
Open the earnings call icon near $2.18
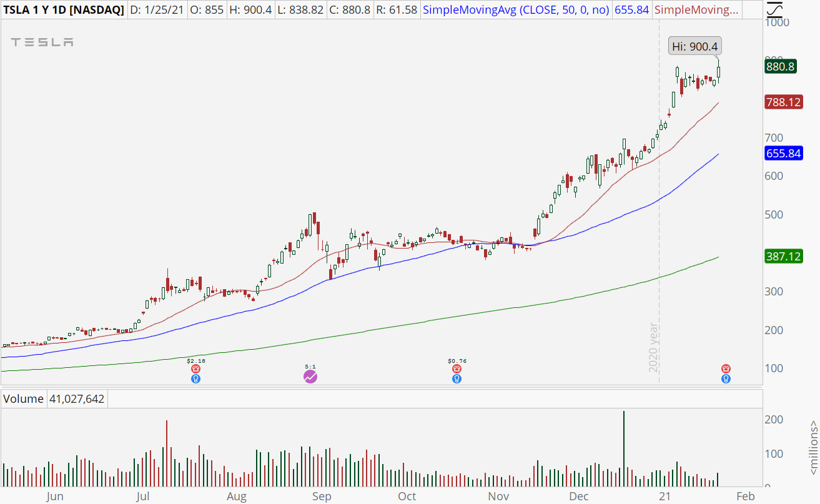[195, 370]
